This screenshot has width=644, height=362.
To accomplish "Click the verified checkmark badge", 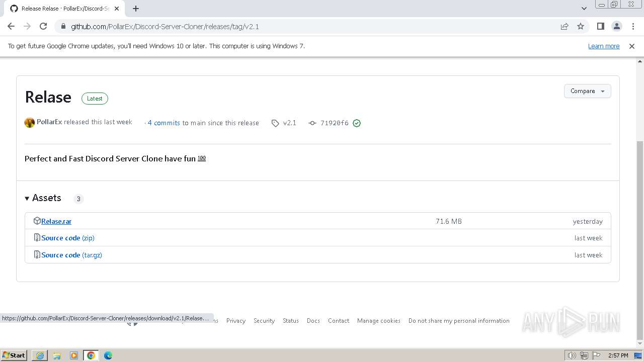I will click(x=357, y=123).
